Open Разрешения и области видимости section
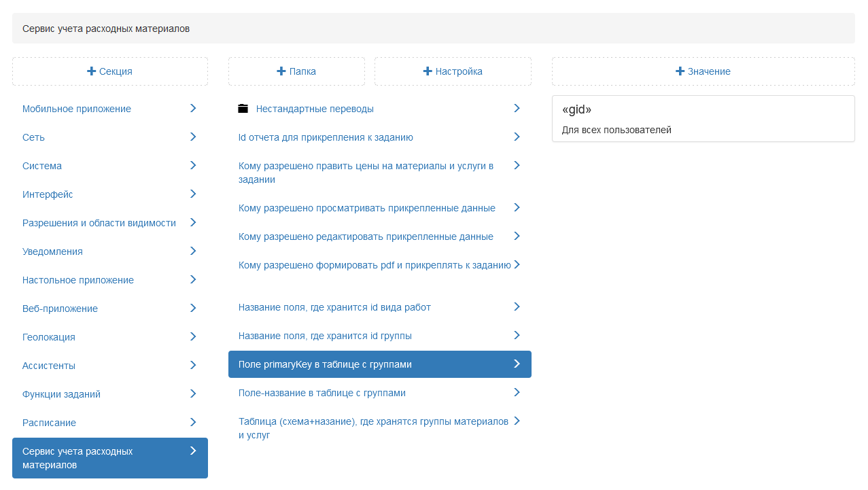 click(x=99, y=223)
